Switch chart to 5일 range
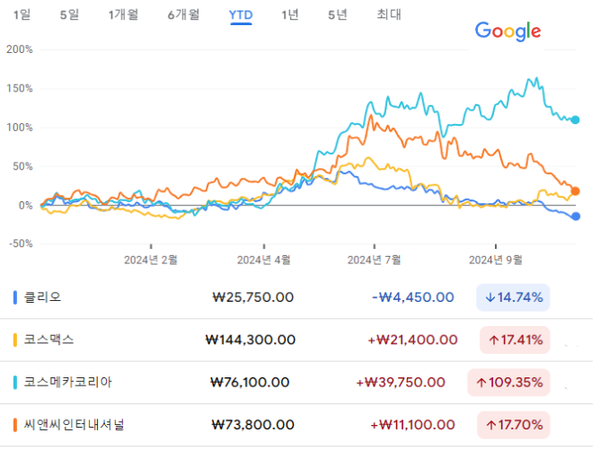This screenshot has width=600, height=451. coord(69,14)
